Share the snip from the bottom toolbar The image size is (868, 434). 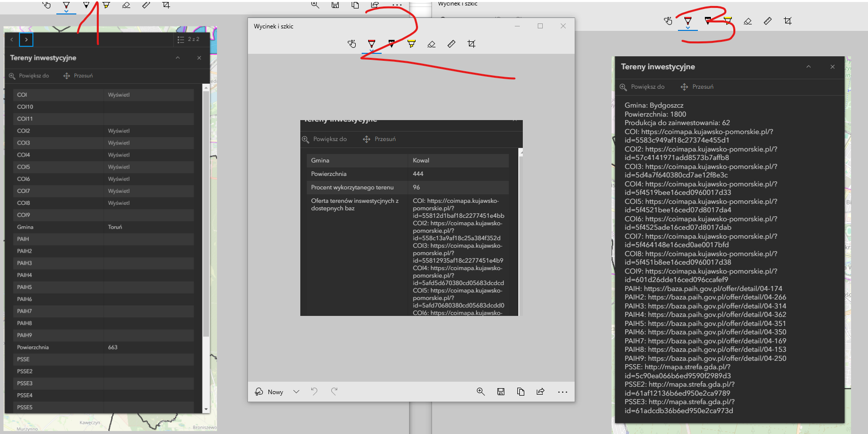coord(540,392)
